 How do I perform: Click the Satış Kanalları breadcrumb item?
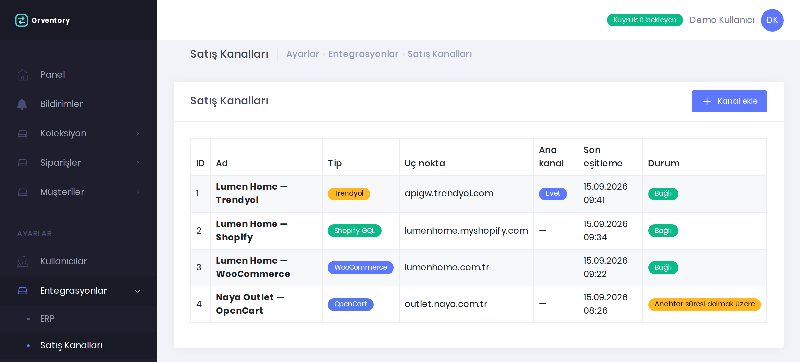(439, 54)
